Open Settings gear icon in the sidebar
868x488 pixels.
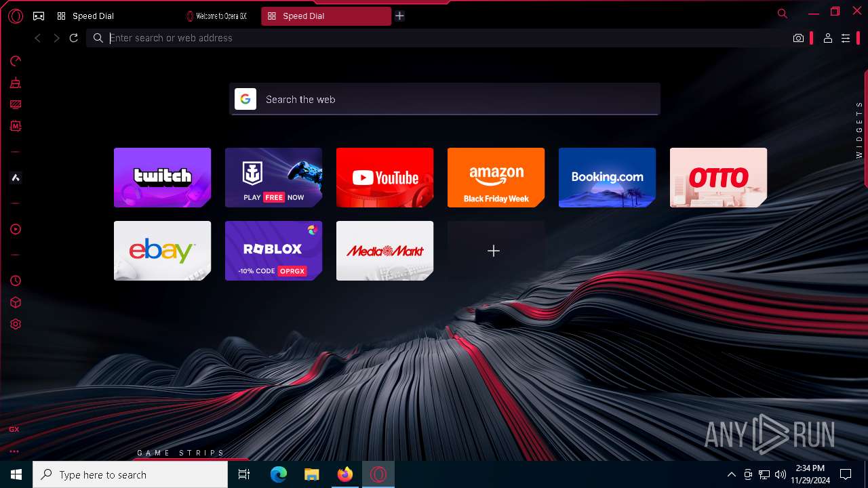(x=15, y=324)
